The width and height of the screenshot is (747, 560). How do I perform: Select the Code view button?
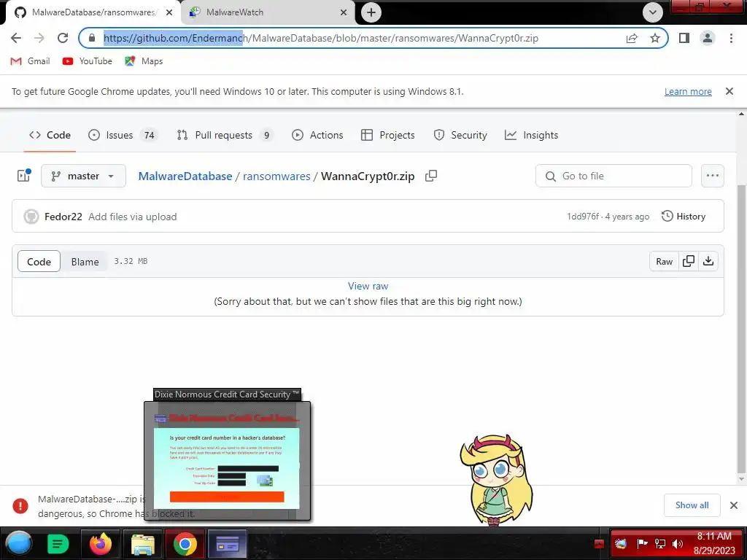coord(39,262)
